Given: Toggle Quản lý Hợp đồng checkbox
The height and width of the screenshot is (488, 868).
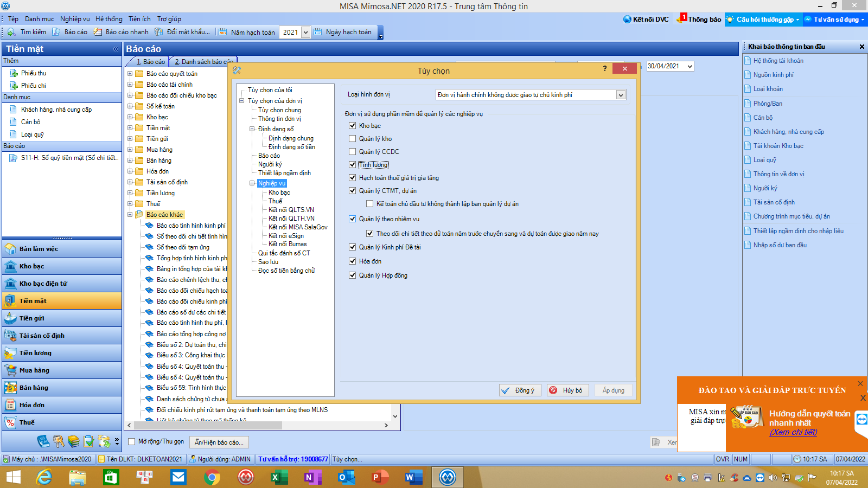Looking at the screenshot, I should pos(353,275).
